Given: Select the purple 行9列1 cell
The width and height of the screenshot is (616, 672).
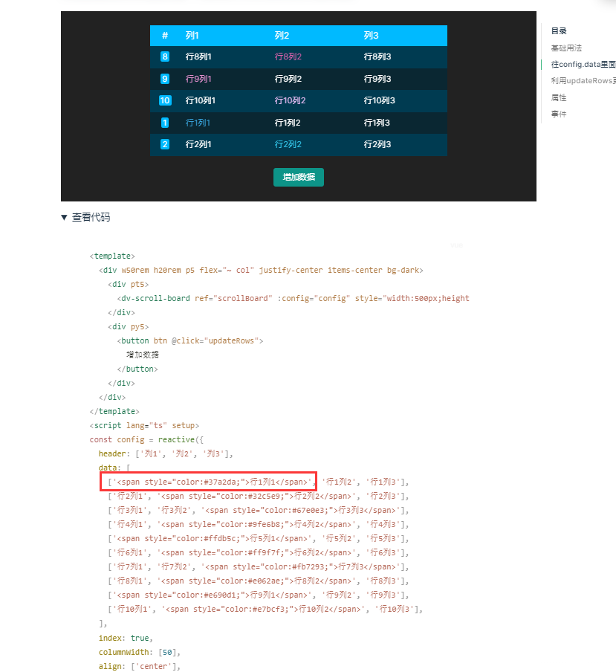Looking at the screenshot, I should click(x=196, y=78).
